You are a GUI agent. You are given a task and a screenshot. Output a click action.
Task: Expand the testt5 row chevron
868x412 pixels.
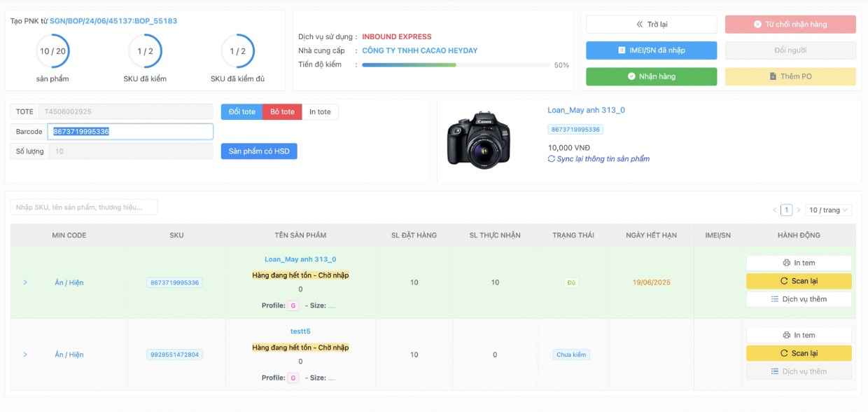coord(25,355)
